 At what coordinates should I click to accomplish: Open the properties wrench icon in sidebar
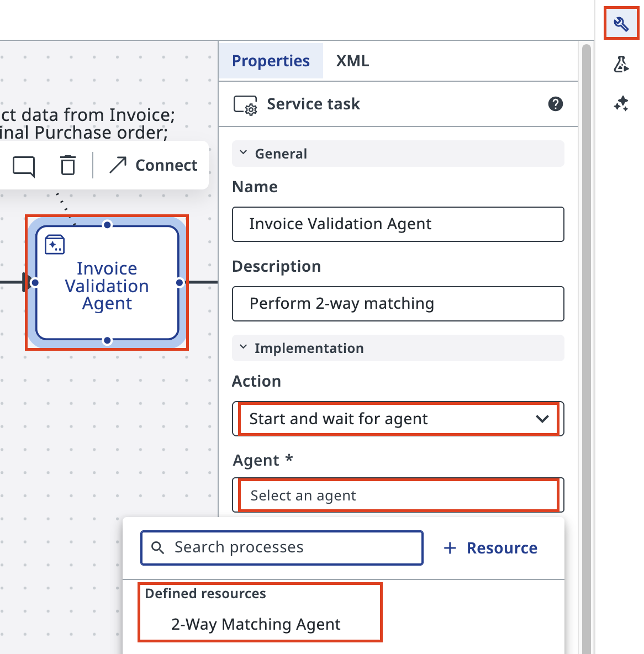pyautogui.click(x=621, y=23)
